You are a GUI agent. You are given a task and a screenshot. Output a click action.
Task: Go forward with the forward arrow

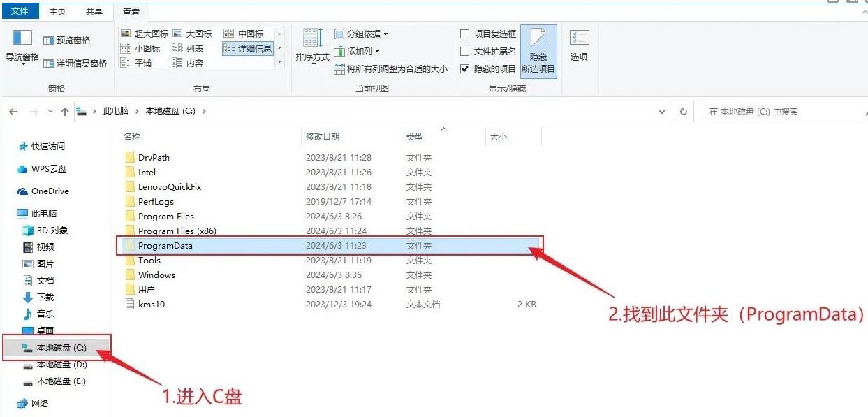pos(34,112)
